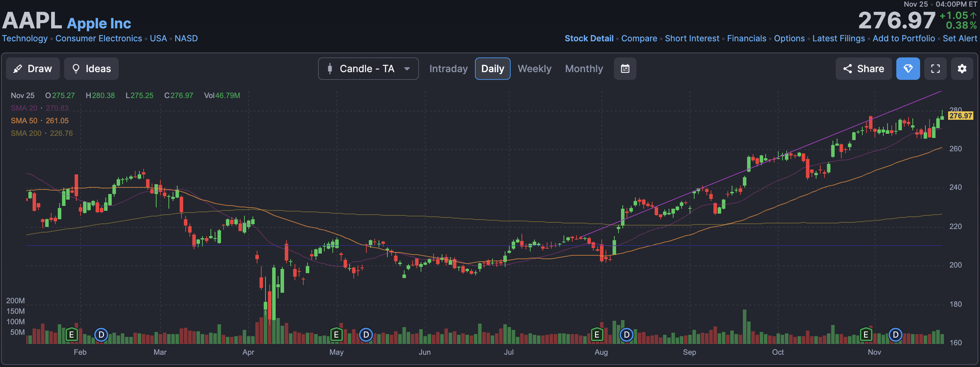
Task: Click the candle icon in chart type selector
Action: coord(330,68)
